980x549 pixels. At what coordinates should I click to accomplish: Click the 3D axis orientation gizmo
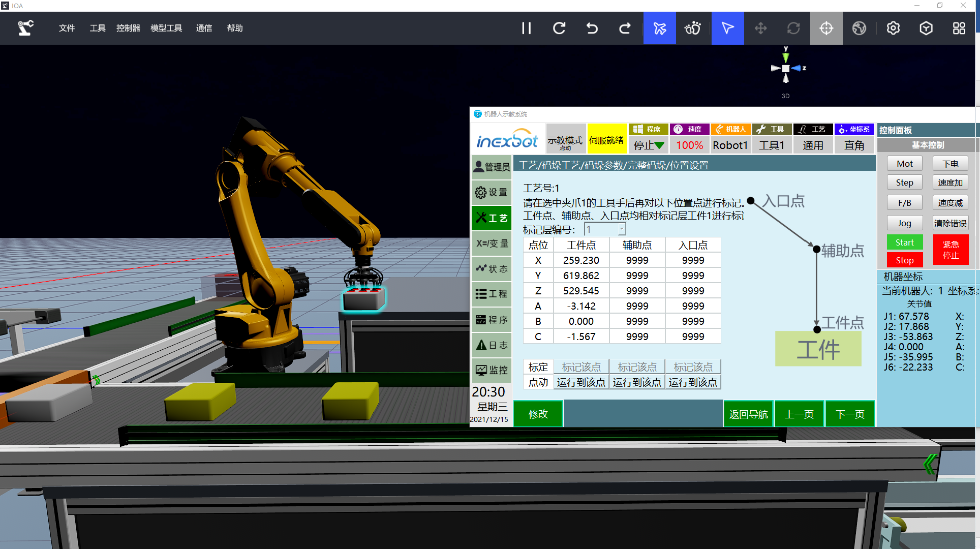click(786, 68)
